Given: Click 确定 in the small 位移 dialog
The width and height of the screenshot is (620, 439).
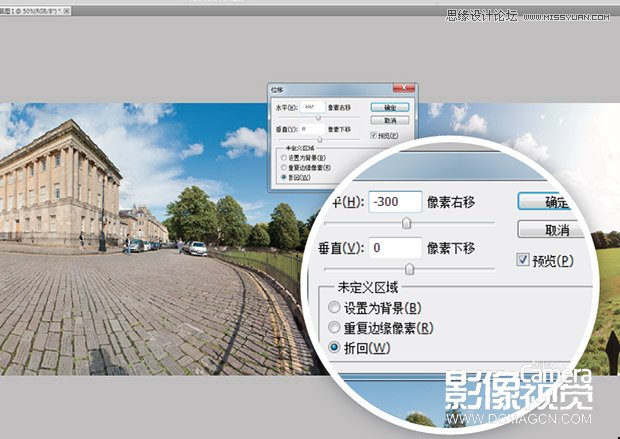Looking at the screenshot, I should pos(390,107).
